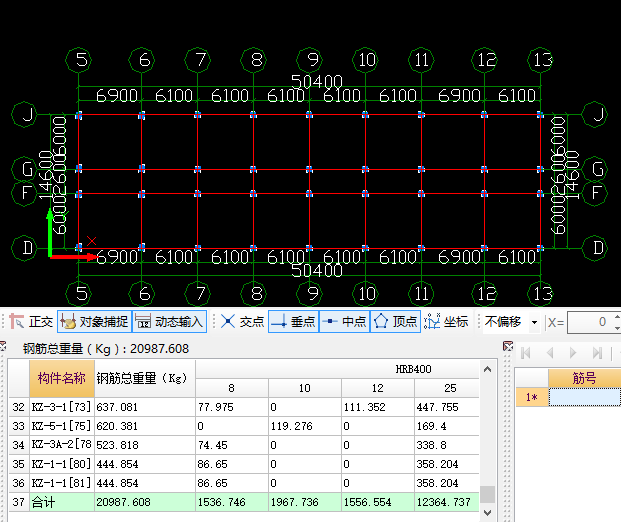The image size is (621, 522).
Task: Click the 构件名称 column header
Action: tap(61, 378)
